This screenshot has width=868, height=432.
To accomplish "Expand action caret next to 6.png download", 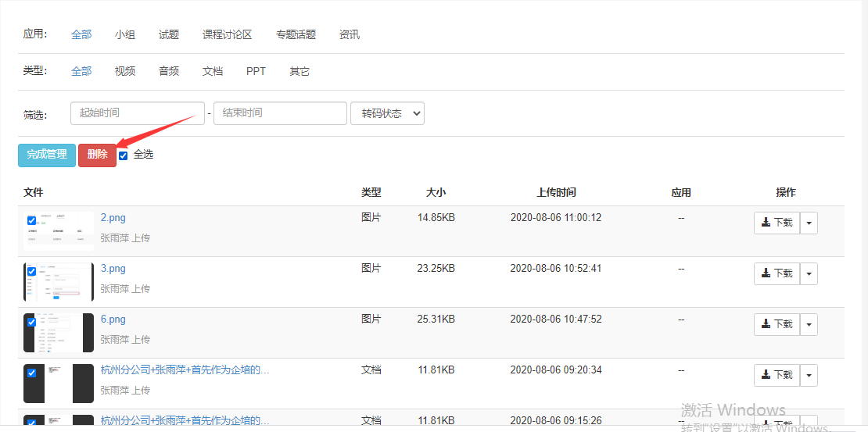I will coord(809,324).
